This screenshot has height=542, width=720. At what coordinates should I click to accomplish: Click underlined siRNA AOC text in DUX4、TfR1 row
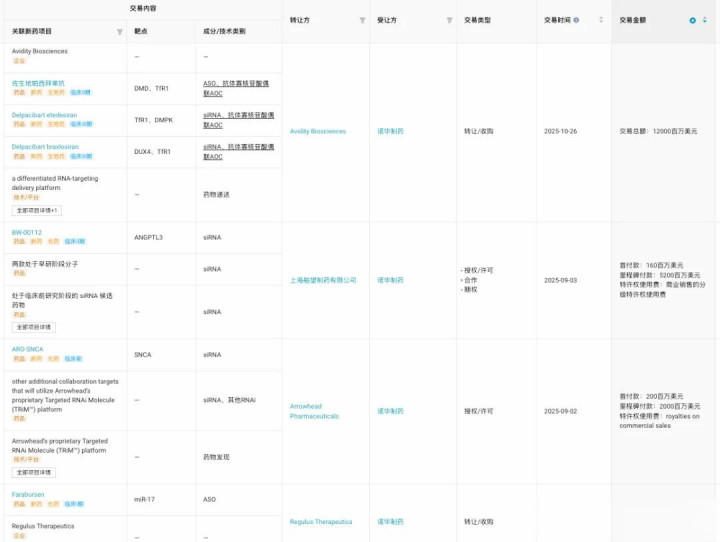point(239,152)
